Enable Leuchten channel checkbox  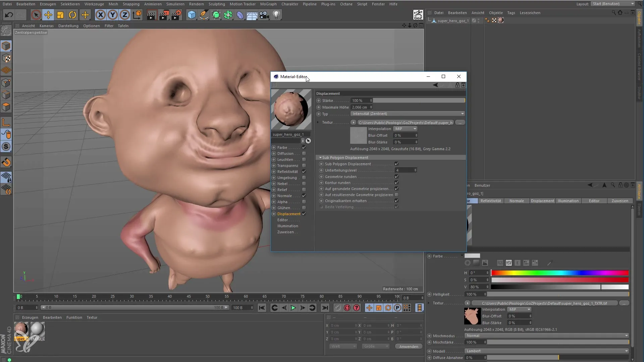tap(304, 160)
